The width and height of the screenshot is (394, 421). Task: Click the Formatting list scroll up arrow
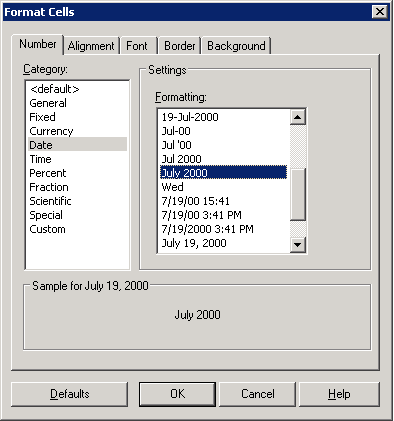tap(297, 117)
